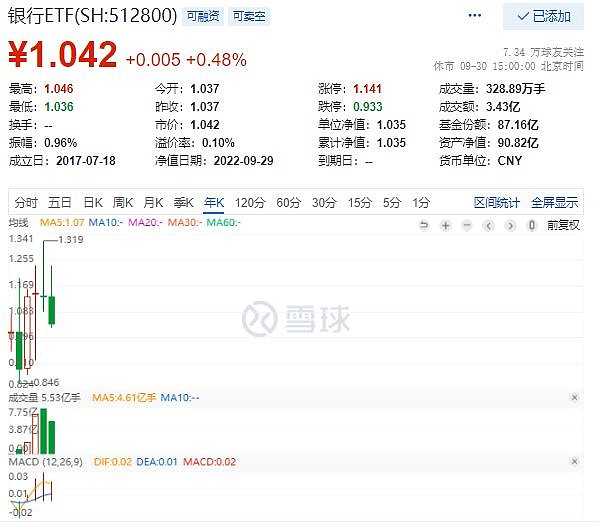Screen dimensions: 599x528
Task: Zoom in the chart with plus icon
Action: coord(445,225)
